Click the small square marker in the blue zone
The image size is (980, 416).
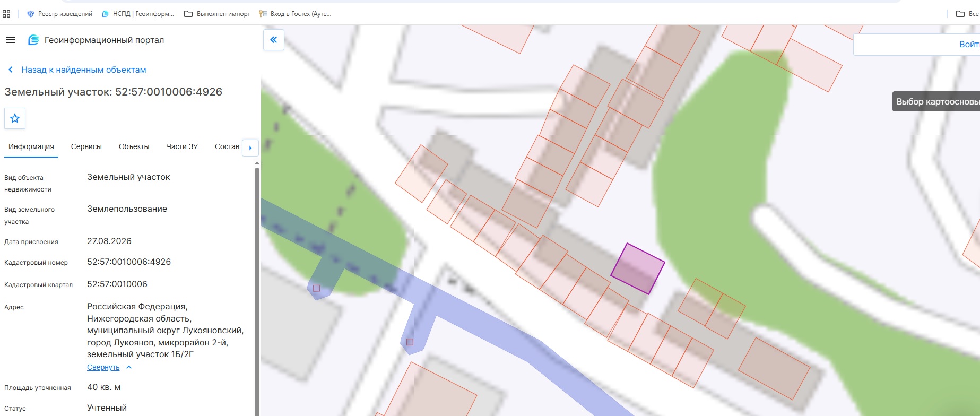[410, 342]
